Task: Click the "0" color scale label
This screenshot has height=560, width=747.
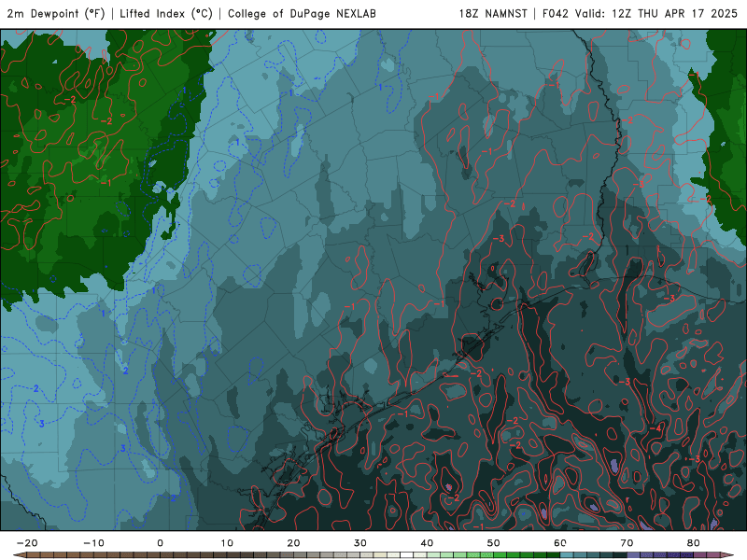Action: tap(160, 543)
